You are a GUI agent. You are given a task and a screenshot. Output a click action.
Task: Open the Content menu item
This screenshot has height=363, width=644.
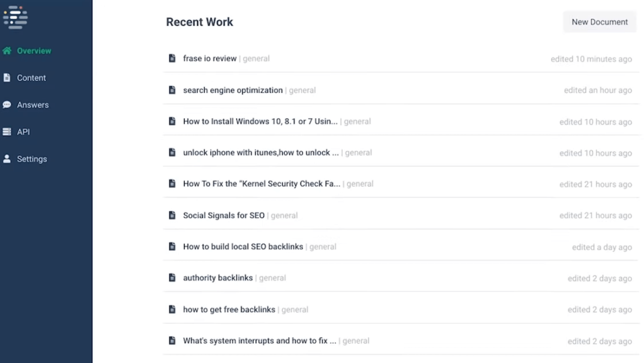31,77
